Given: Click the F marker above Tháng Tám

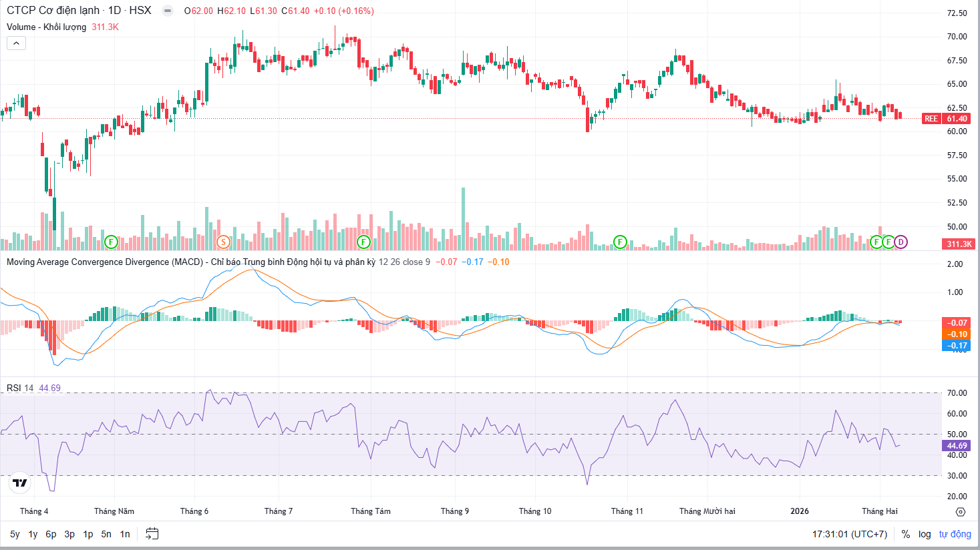Looking at the screenshot, I should click(x=363, y=242).
